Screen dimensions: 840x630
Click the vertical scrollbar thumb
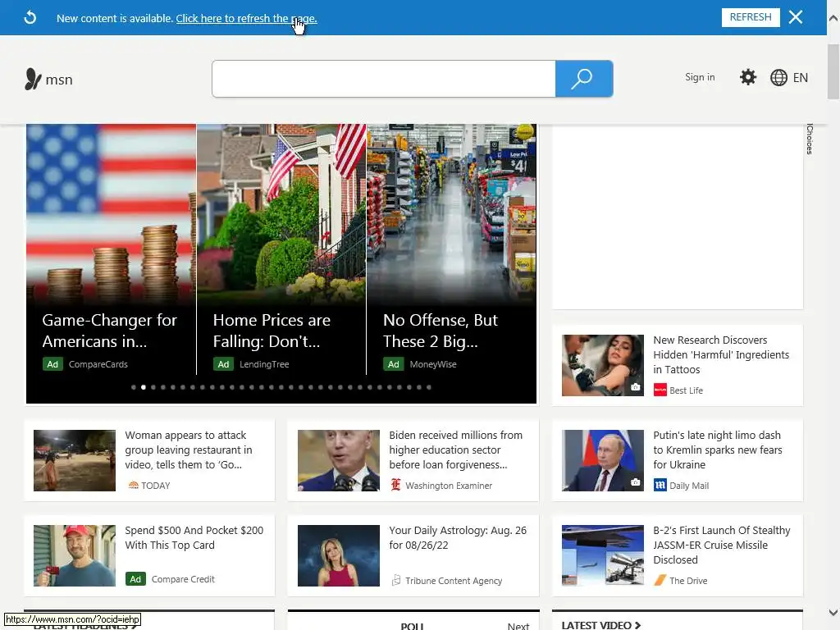click(x=833, y=72)
